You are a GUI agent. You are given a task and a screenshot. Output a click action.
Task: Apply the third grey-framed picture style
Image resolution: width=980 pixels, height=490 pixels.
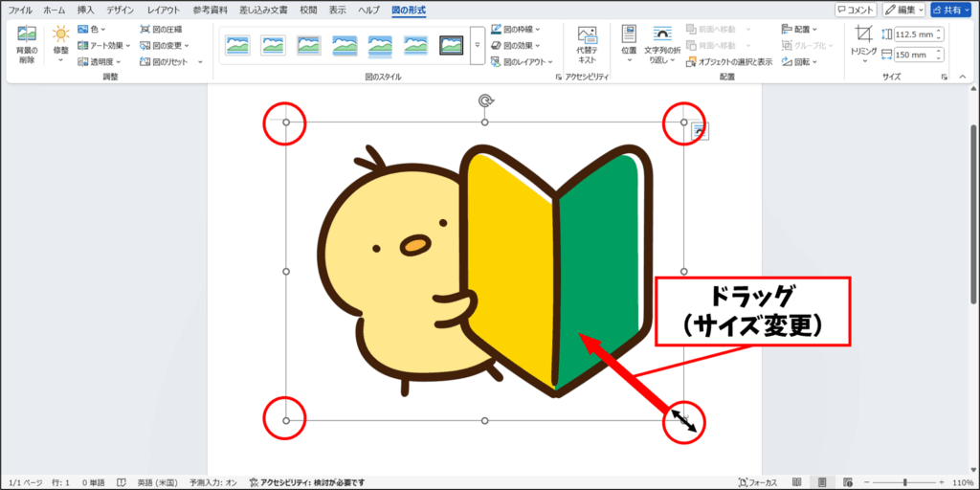tap(309, 46)
